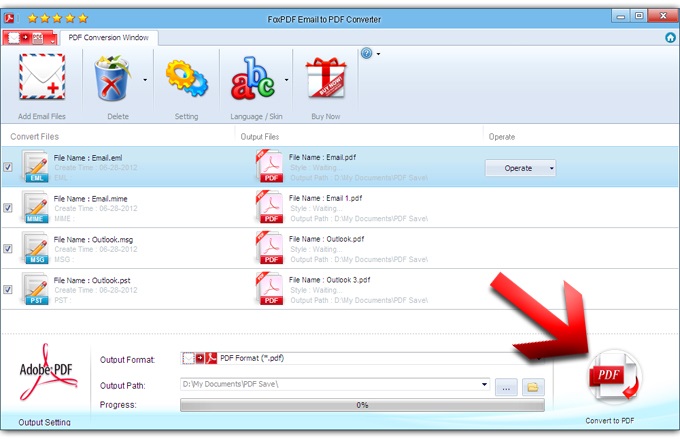Expand the Output Path dropdown arrow

click(484, 384)
